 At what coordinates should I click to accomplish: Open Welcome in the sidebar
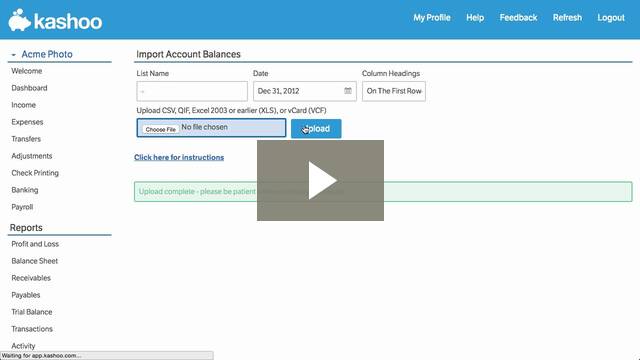click(27, 71)
